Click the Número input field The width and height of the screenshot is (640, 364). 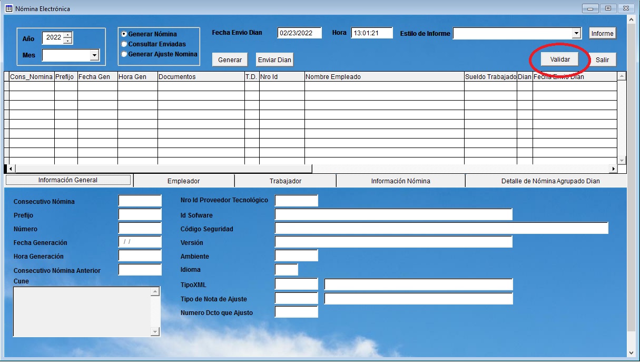[140, 228]
